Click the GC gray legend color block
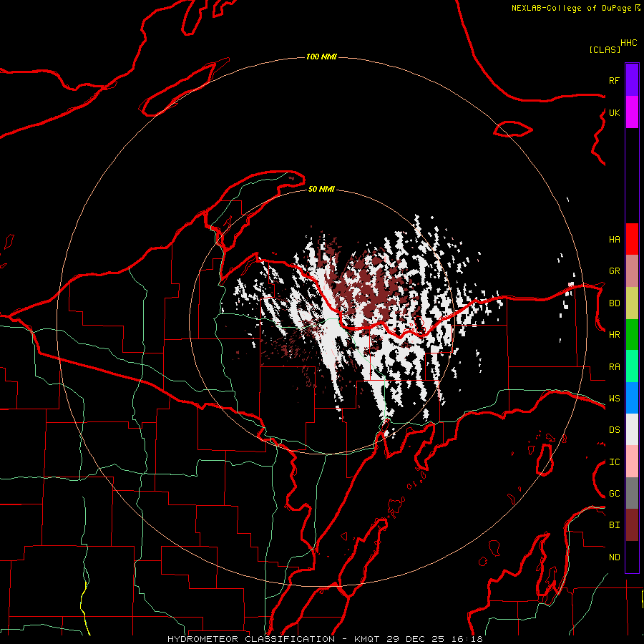The width and height of the screenshot is (644, 644). [632, 493]
